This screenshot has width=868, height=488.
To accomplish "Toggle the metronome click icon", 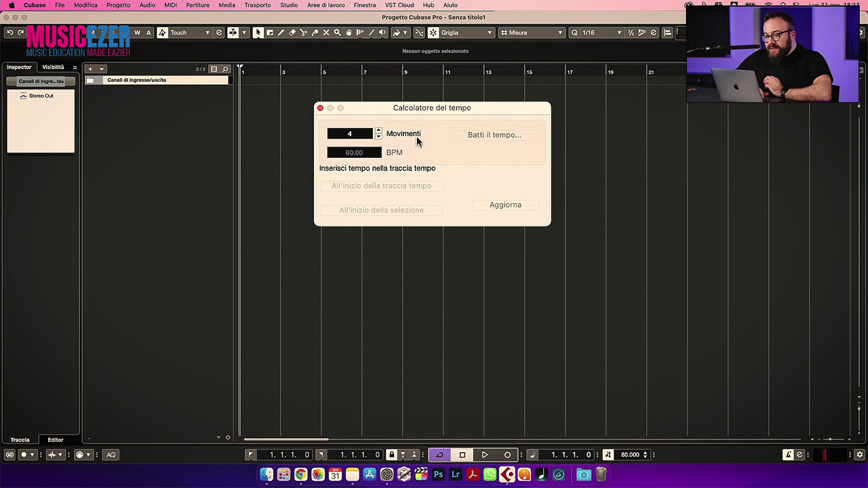I will click(x=788, y=455).
